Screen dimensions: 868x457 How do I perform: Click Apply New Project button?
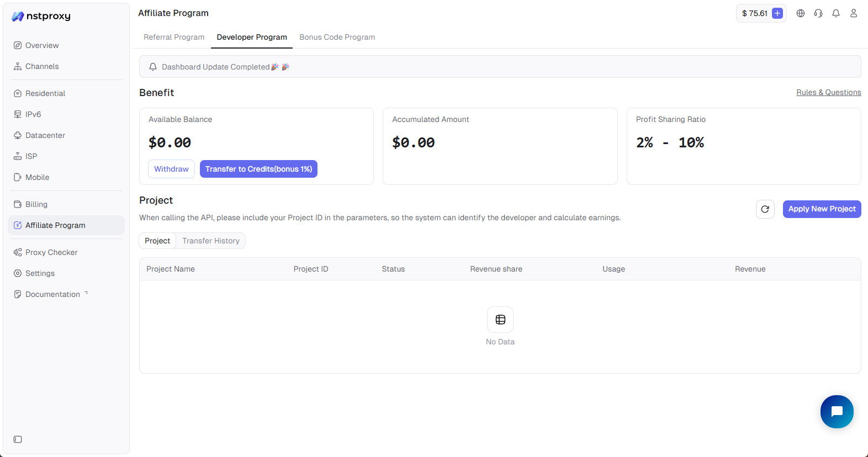click(x=822, y=209)
